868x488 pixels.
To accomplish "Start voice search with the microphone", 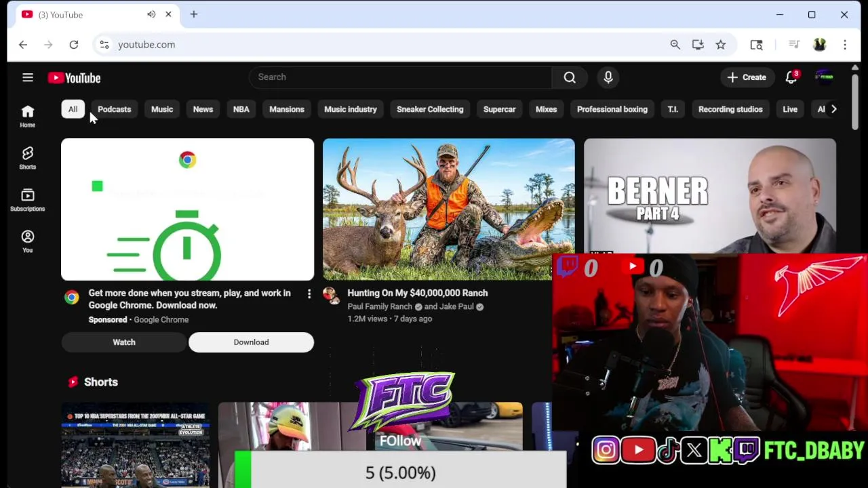I will click(608, 77).
